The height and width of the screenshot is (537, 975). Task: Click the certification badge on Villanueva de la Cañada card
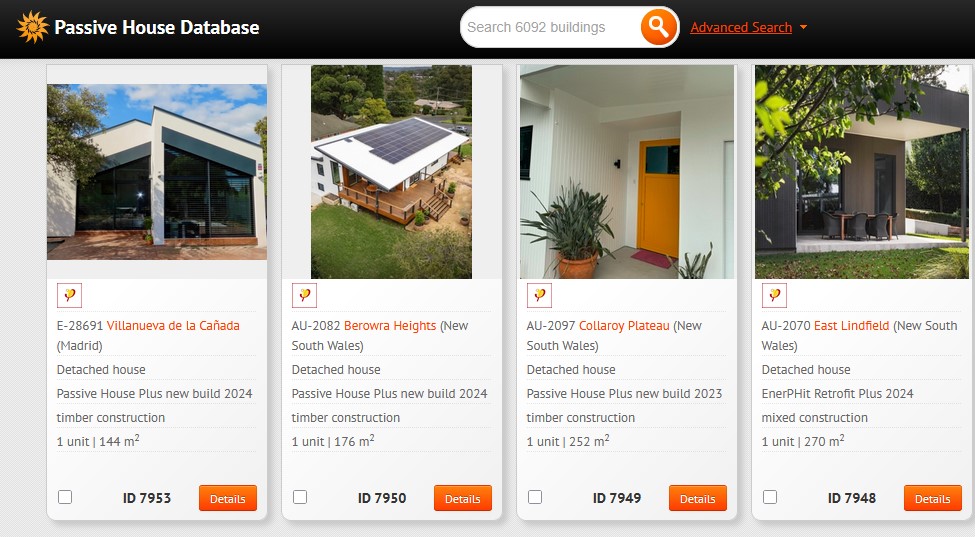(x=69, y=295)
